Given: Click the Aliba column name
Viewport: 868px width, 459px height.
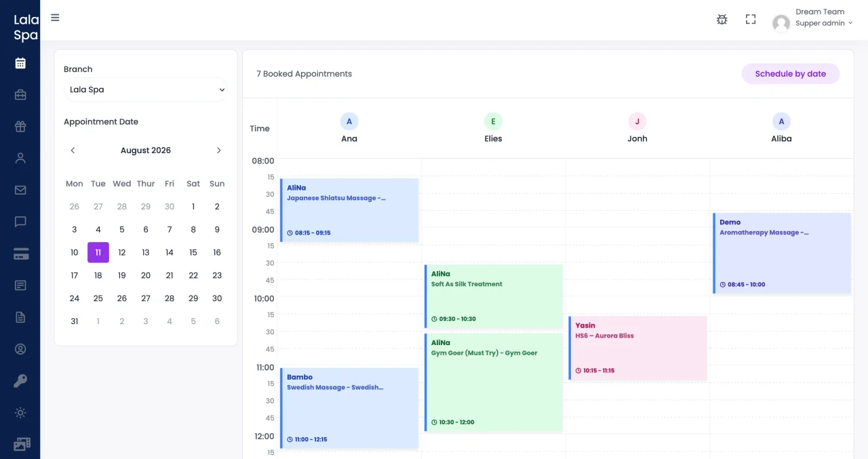Looking at the screenshot, I should coord(781,138).
